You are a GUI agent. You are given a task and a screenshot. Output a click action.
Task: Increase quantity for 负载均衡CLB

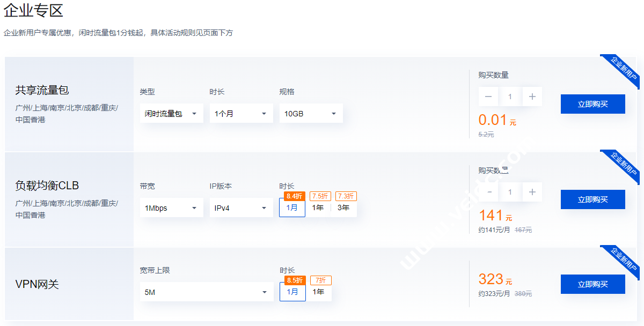pyautogui.click(x=532, y=192)
